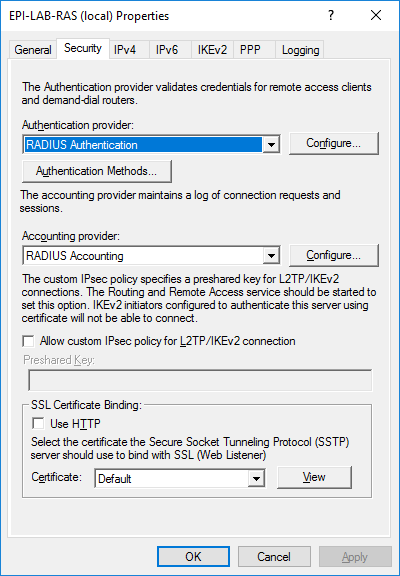Expand the Authentication provider dropdown arrow
Screen dimensions: 400x576
[x=271, y=144]
